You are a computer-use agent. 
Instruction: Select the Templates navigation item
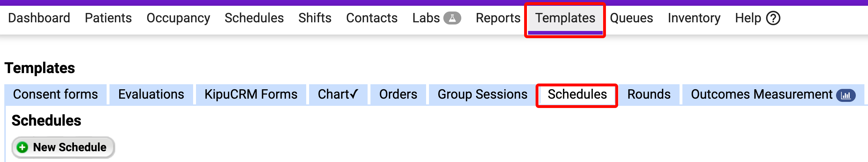tap(565, 18)
